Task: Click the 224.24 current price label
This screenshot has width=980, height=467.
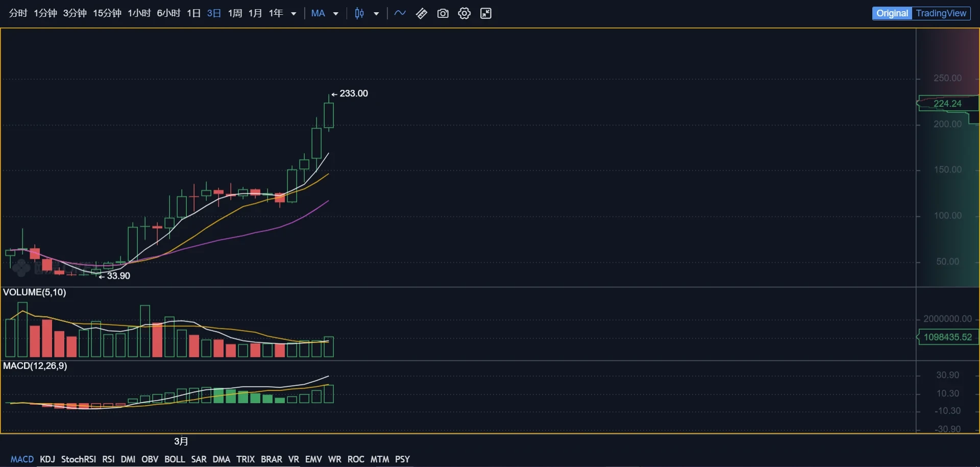Action: pos(947,104)
